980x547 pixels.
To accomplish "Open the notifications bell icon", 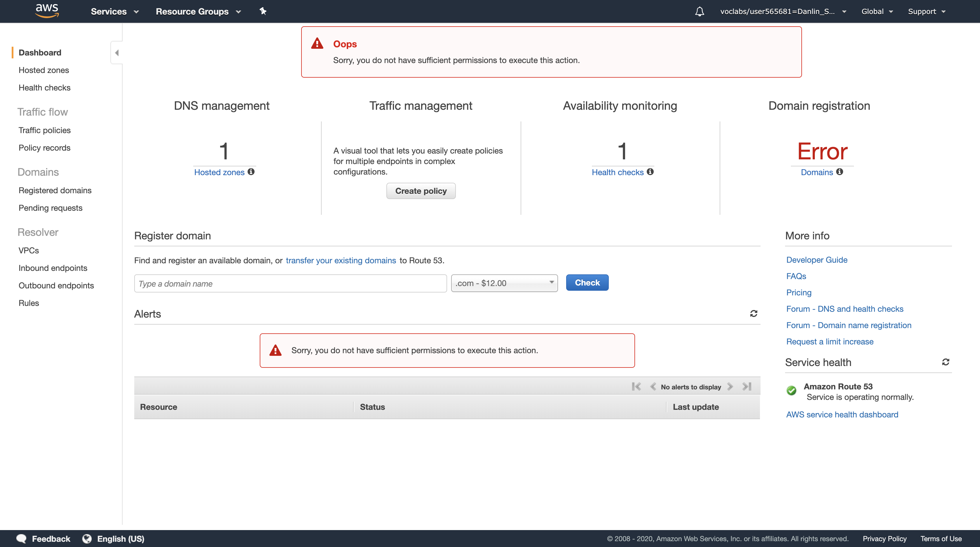I will point(699,11).
